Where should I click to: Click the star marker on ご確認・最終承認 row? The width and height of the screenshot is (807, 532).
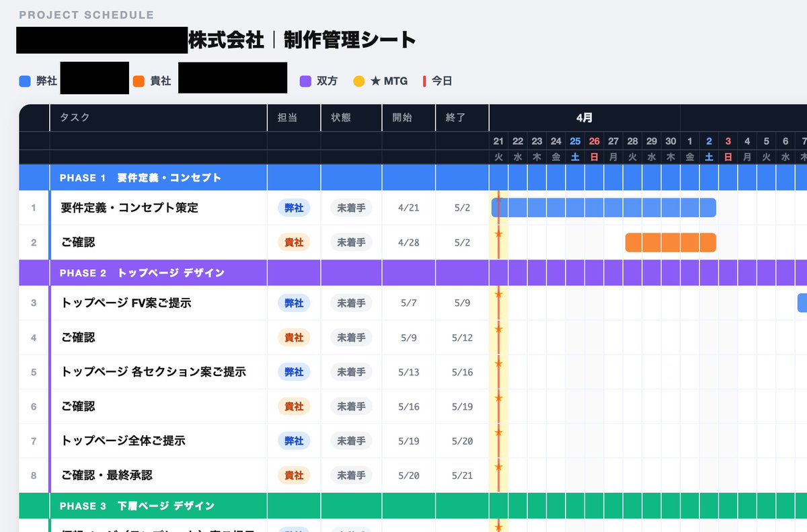498,466
